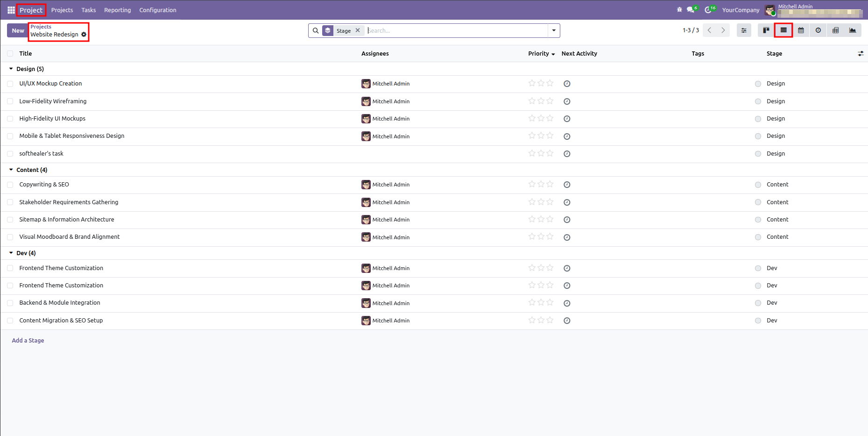Image resolution: width=868 pixels, height=436 pixels.
Task: Switch to List view
Action: [x=783, y=30]
